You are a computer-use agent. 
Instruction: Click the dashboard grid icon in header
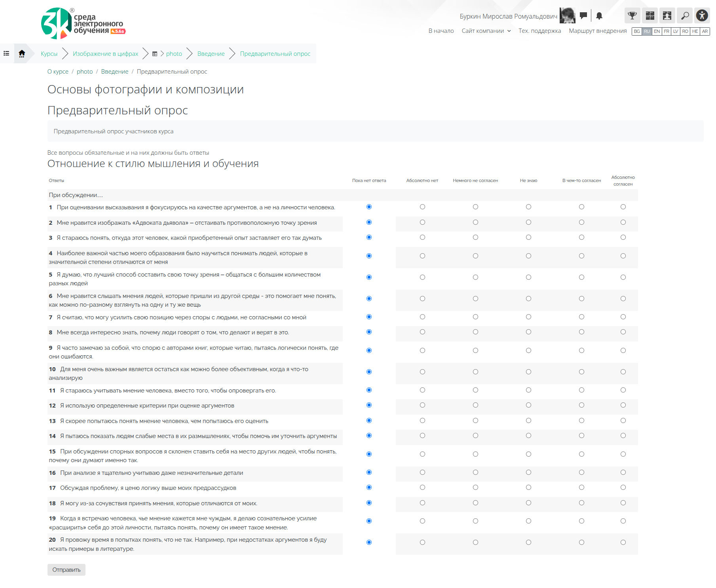click(650, 16)
